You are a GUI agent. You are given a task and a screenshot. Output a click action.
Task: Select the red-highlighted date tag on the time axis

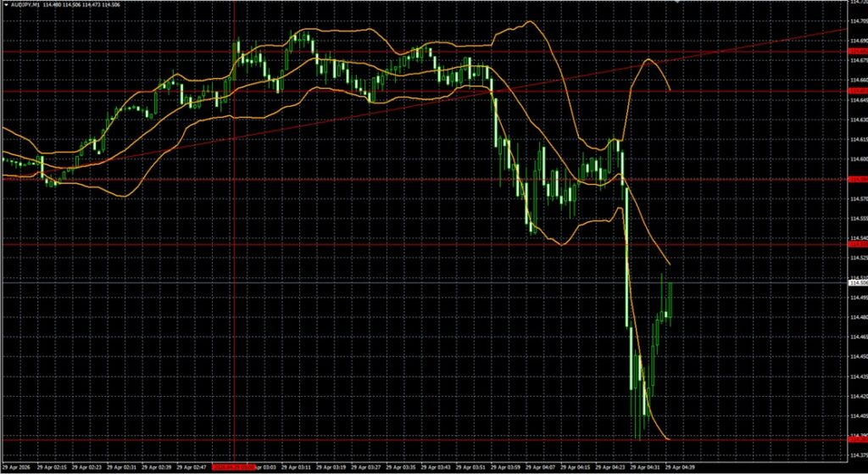(x=233, y=467)
